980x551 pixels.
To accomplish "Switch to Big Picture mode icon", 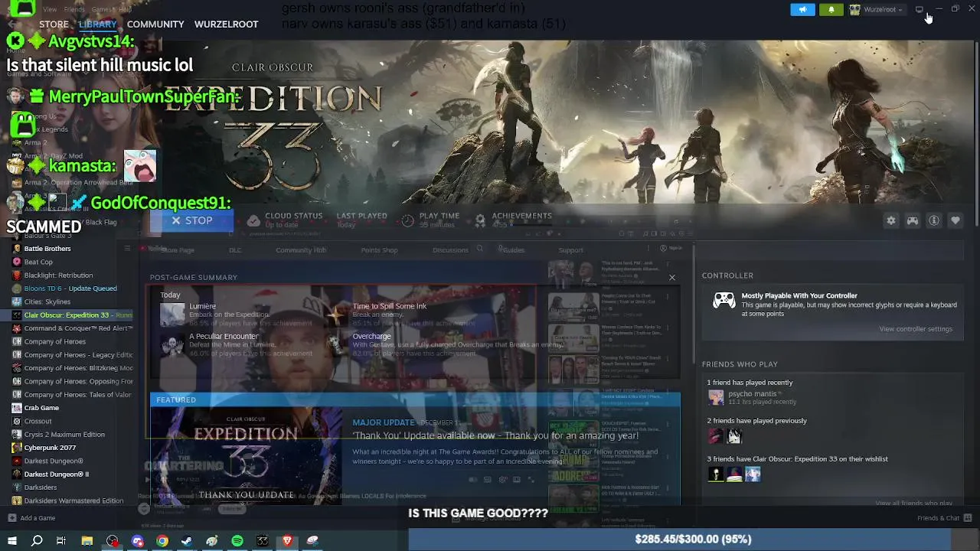I will coord(919,9).
